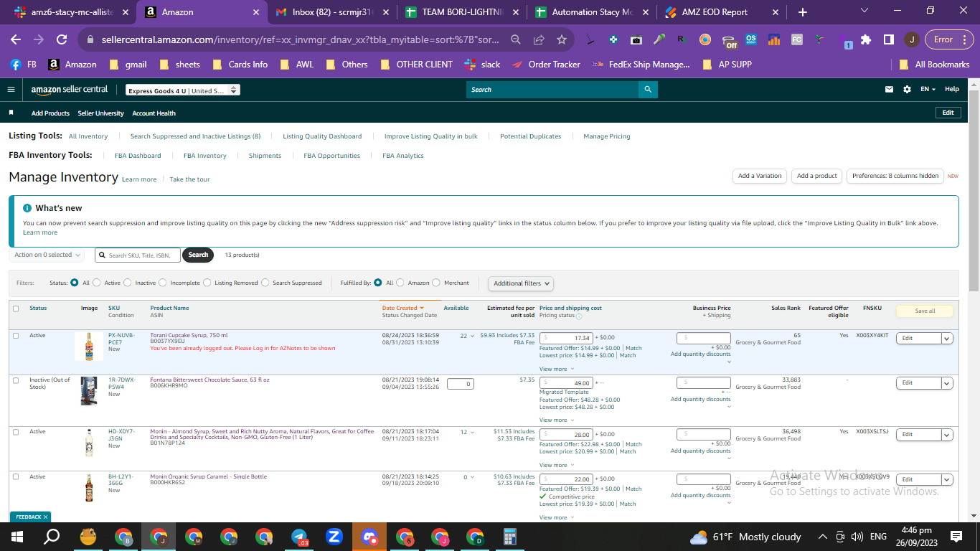This screenshot has height=551, width=980.
Task: Close the FEEDBACK tab with its X
Action: pyautogui.click(x=45, y=517)
